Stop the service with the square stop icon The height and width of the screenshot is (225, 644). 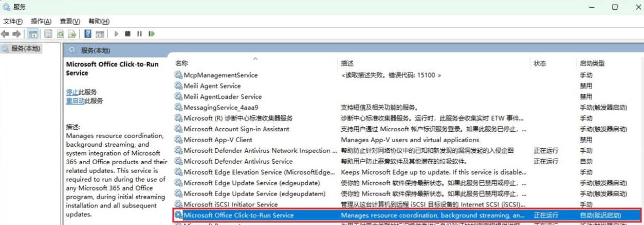click(127, 34)
